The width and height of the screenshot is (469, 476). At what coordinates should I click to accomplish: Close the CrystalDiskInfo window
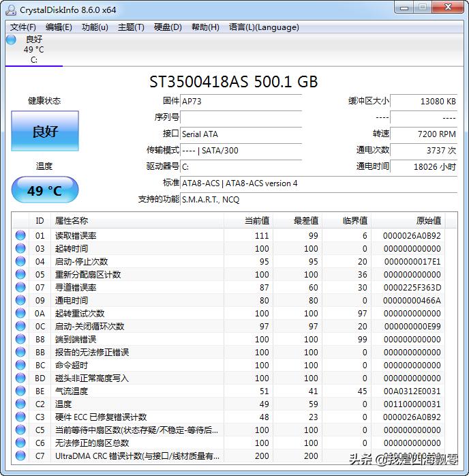[x=448, y=8]
